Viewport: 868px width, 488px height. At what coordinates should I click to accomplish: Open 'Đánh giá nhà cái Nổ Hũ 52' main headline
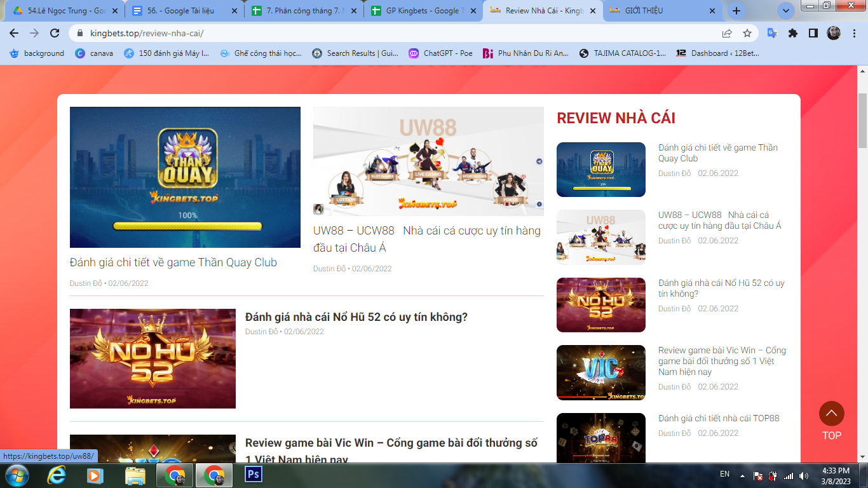(x=356, y=317)
